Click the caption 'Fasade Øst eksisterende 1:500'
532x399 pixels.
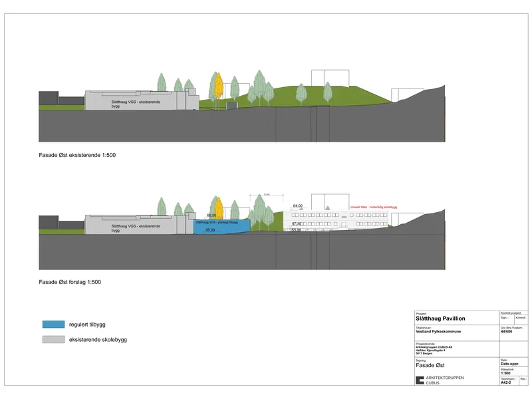coord(77,155)
